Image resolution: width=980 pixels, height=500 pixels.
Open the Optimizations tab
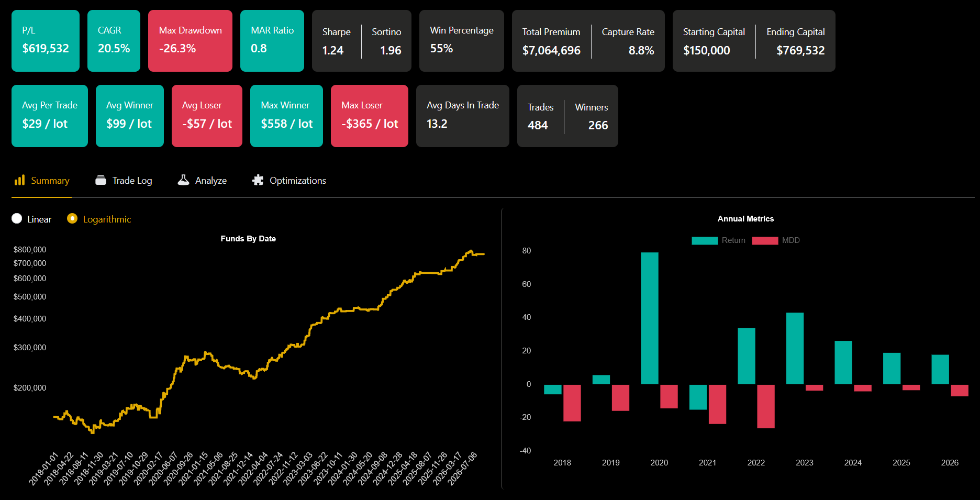(x=289, y=181)
